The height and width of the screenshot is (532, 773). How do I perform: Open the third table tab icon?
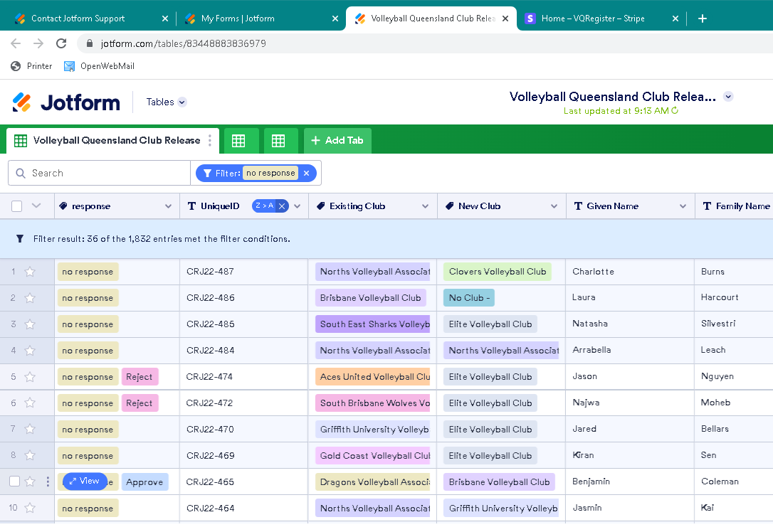click(x=278, y=141)
